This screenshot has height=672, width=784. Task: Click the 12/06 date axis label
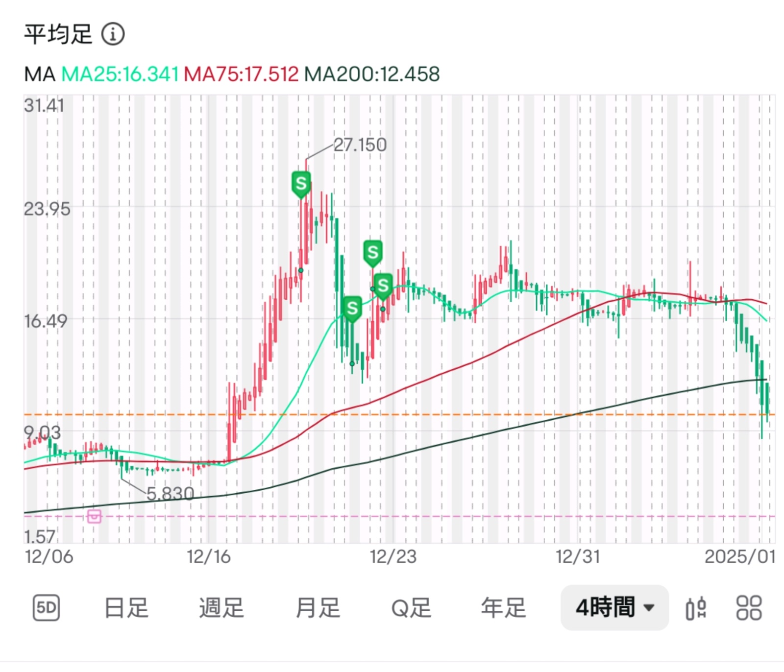(x=49, y=557)
